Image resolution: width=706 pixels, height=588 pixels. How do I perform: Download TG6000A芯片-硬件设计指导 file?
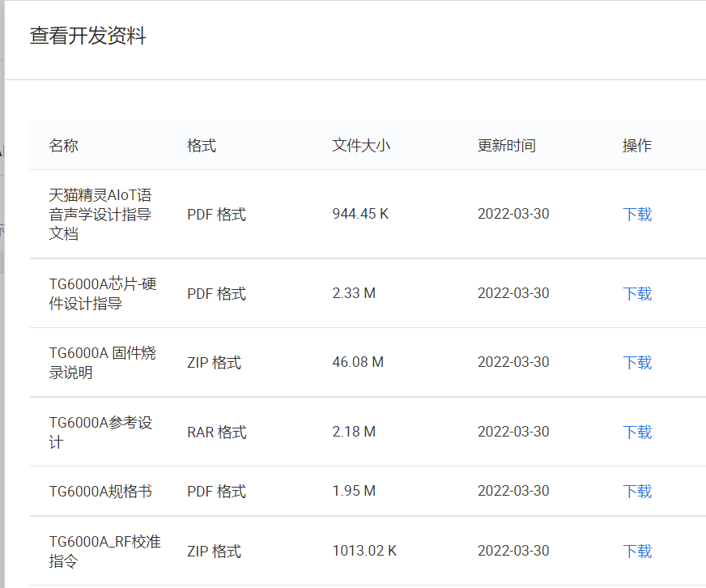(637, 293)
